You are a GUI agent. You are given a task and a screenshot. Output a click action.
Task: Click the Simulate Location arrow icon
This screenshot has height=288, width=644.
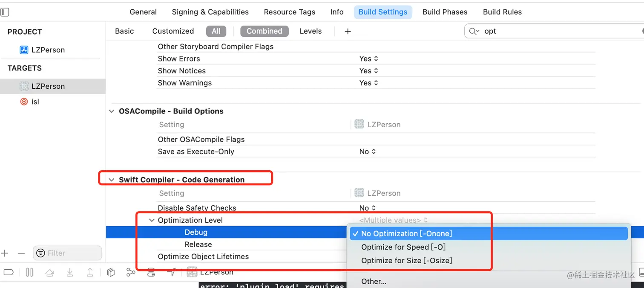tap(171, 272)
